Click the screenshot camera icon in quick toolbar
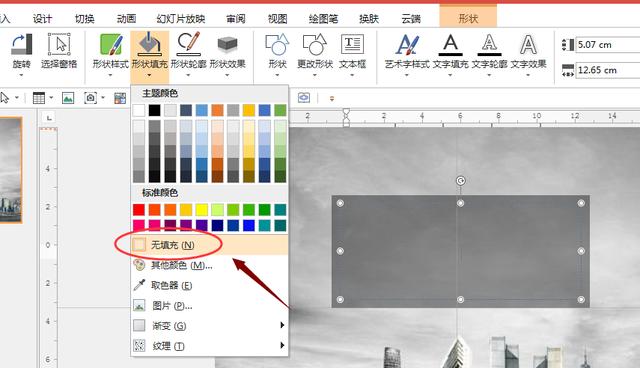 90,98
